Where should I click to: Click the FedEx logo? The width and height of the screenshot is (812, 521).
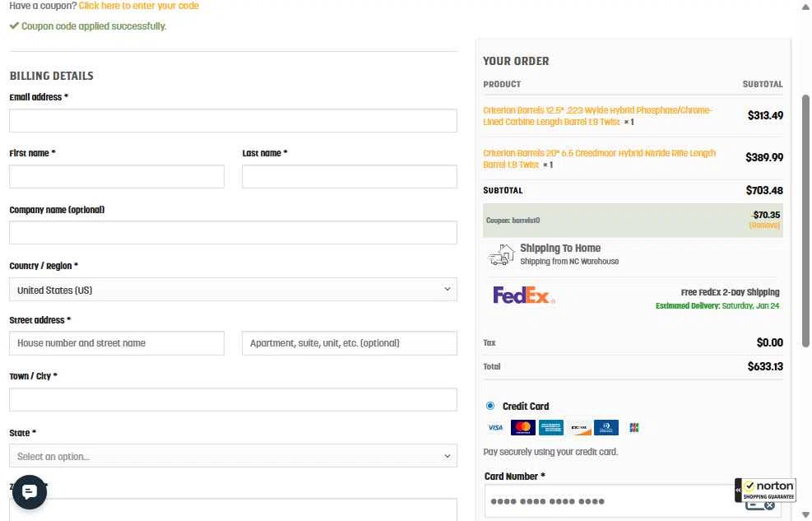pos(523,295)
